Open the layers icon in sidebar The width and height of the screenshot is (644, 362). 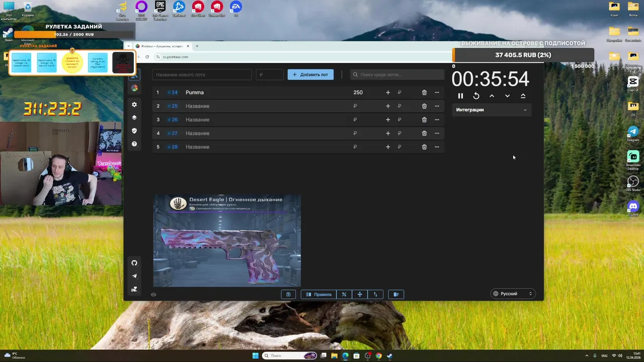pos(134,118)
